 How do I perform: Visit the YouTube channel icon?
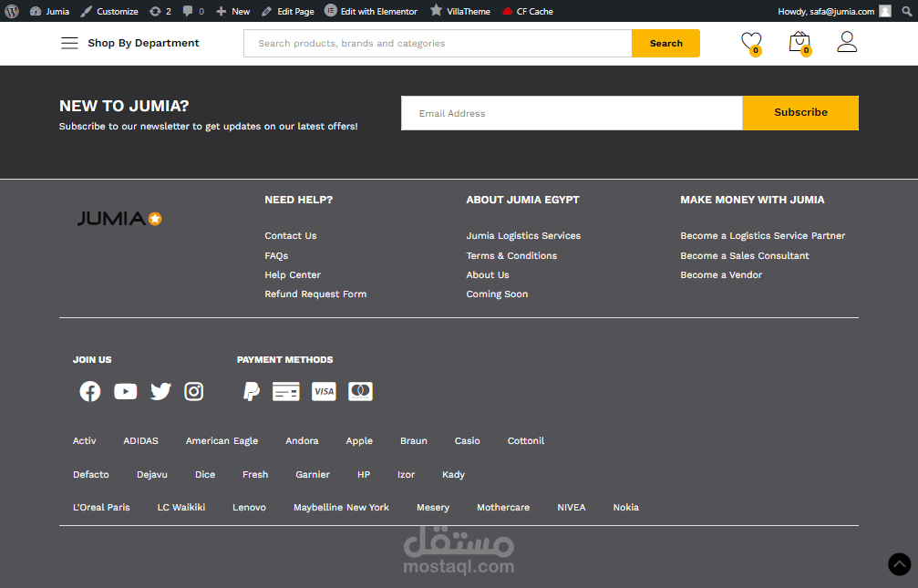(125, 391)
